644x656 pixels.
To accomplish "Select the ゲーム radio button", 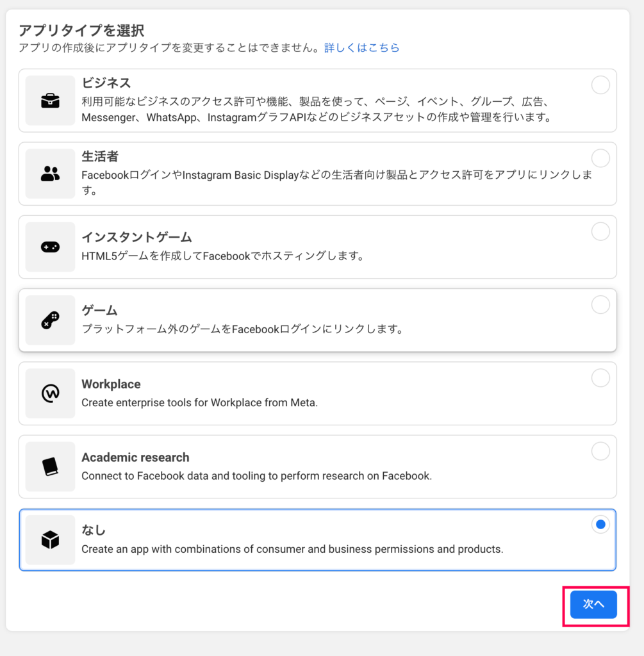I will [600, 304].
